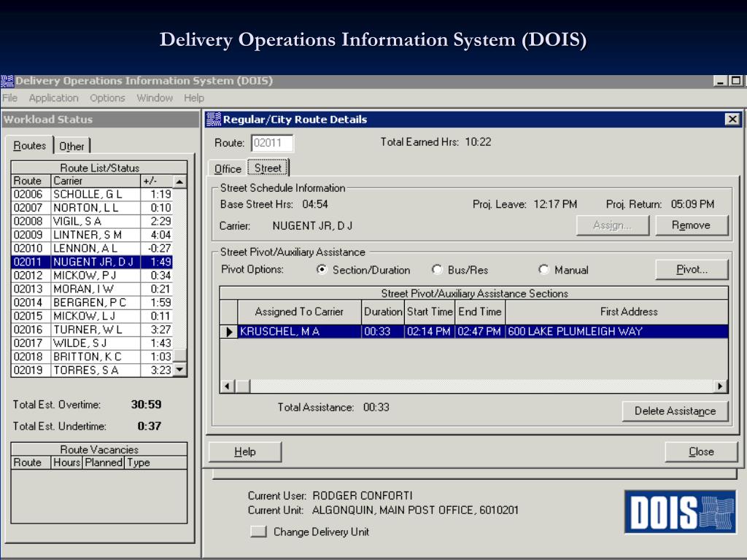
Task: Click the Assigned To Carrier column header
Action: 299,312
